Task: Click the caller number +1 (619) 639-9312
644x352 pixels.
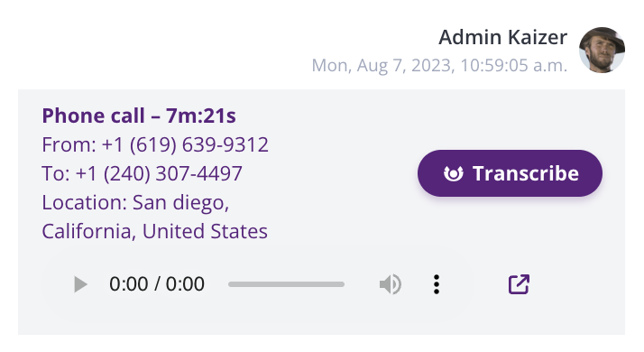Action: 185,144
